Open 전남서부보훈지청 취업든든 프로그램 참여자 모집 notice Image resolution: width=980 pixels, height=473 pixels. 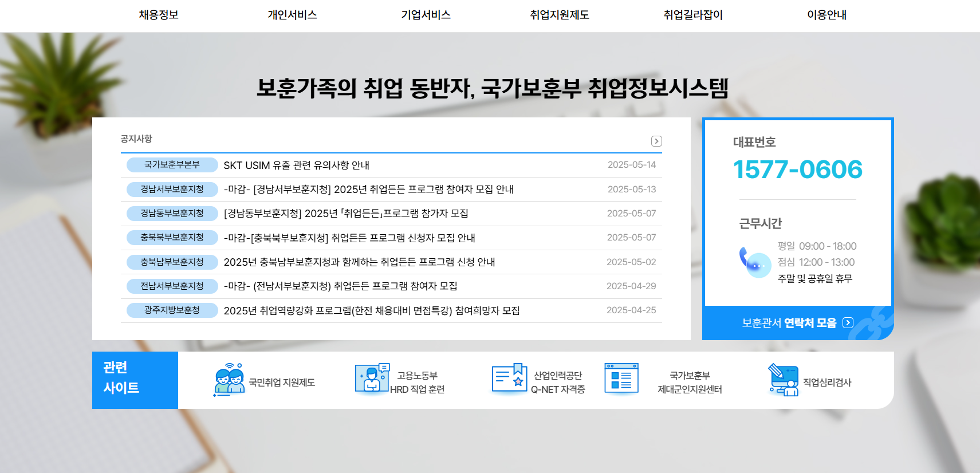[x=340, y=286]
